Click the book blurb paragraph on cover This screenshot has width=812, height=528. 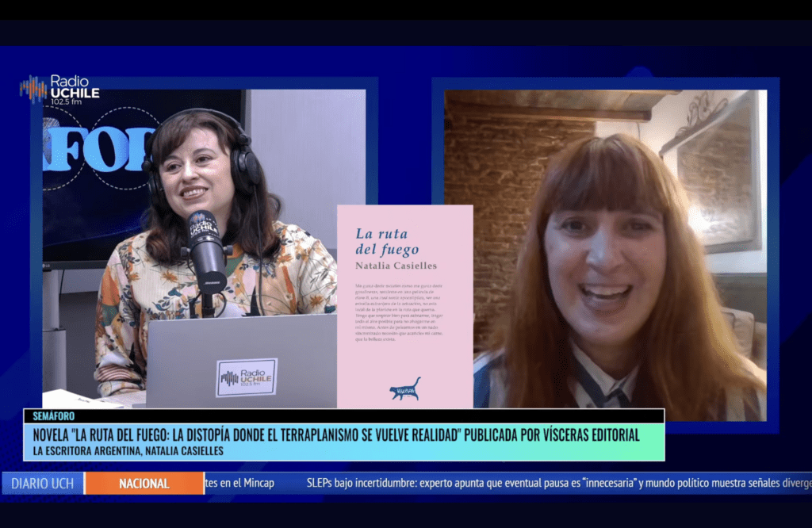coord(400,312)
